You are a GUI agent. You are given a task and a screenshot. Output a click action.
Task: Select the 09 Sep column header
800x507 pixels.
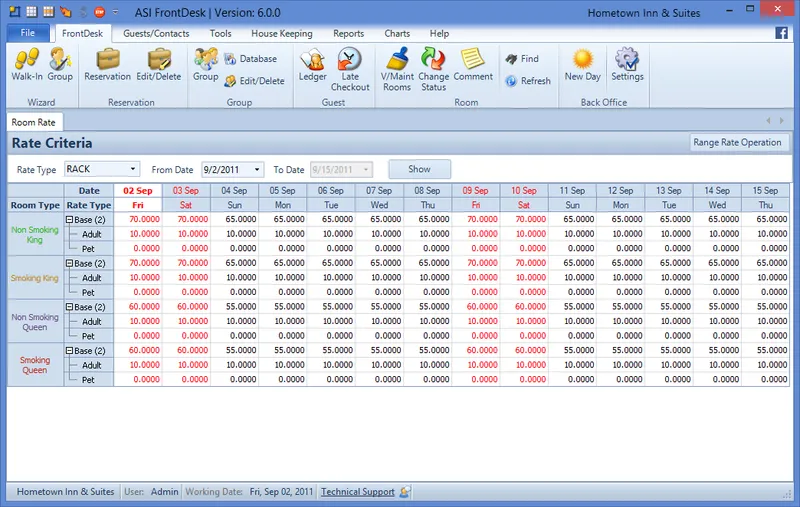pyautogui.click(x=476, y=191)
